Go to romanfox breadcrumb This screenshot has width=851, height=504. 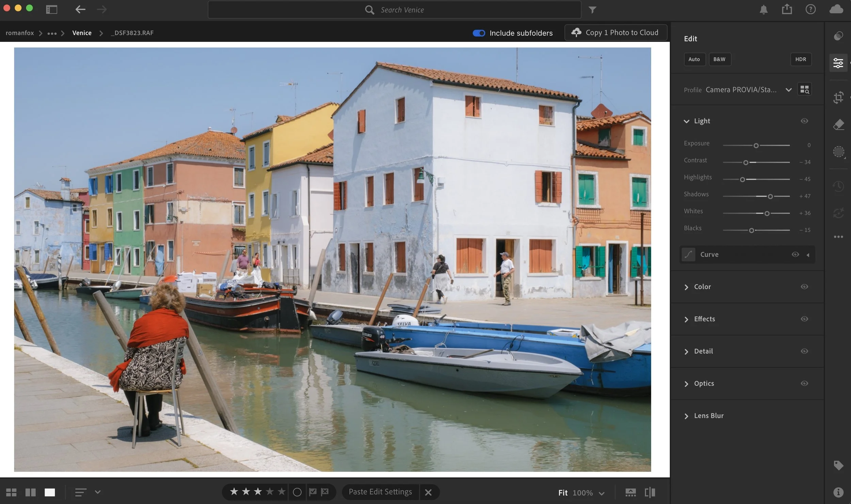[x=20, y=33]
